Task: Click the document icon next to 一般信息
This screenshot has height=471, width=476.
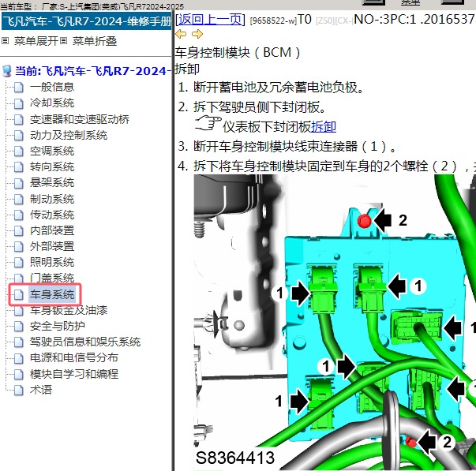Action: pyautogui.click(x=19, y=88)
